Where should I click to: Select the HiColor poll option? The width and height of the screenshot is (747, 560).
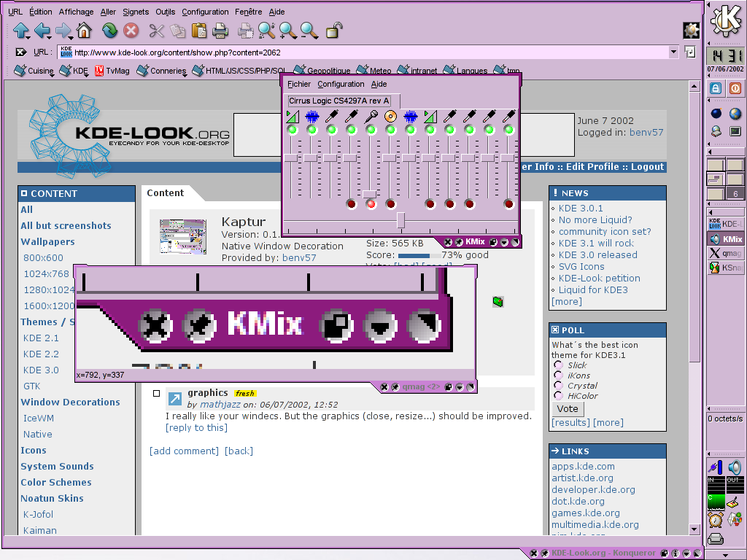pyautogui.click(x=558, y=396)
